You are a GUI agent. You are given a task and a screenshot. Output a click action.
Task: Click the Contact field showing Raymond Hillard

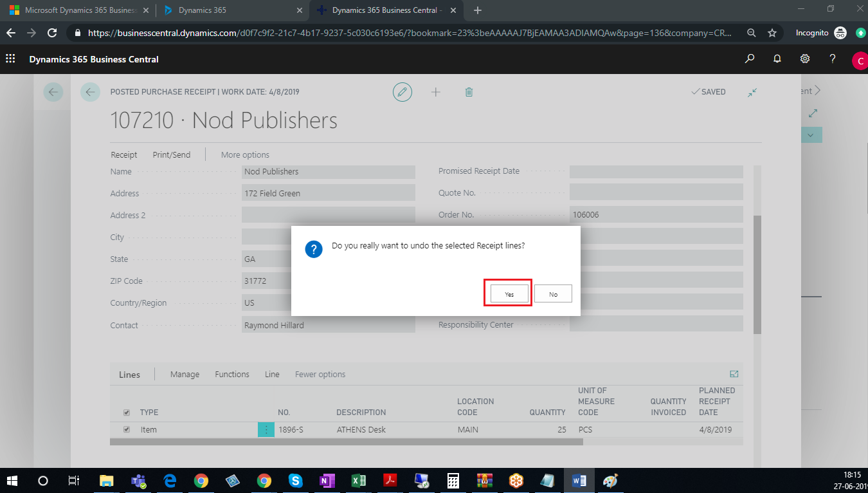tap(329, 325)
